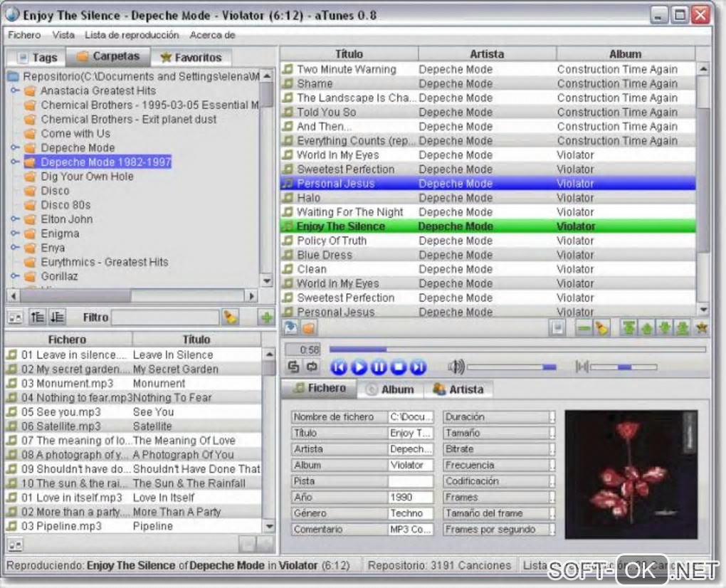The image size is (726, 588).
Task: Click the info icon below file list
Action: [x=16, y=545]
